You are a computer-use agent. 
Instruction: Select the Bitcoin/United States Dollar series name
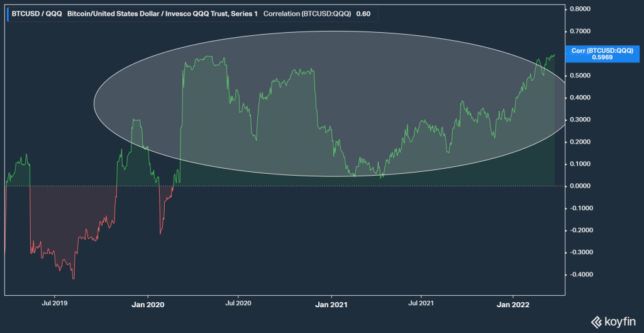tap(163, 14)
